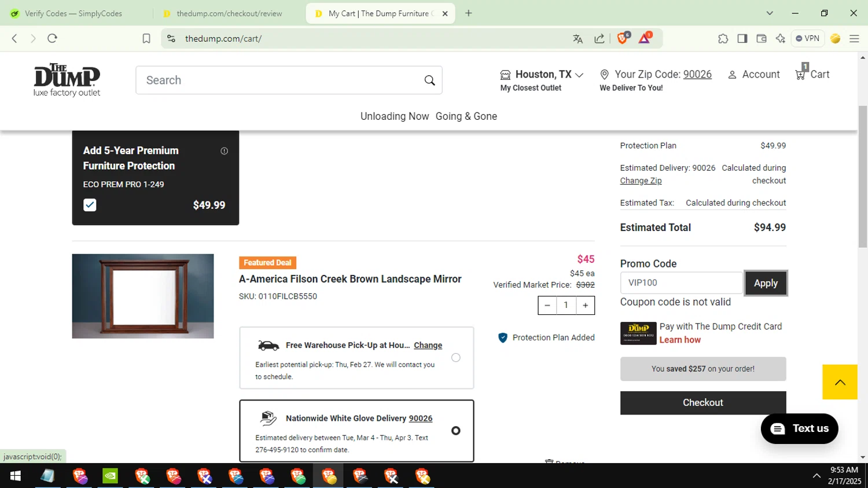Open browser extensions puzzle icon

(723, 38)
